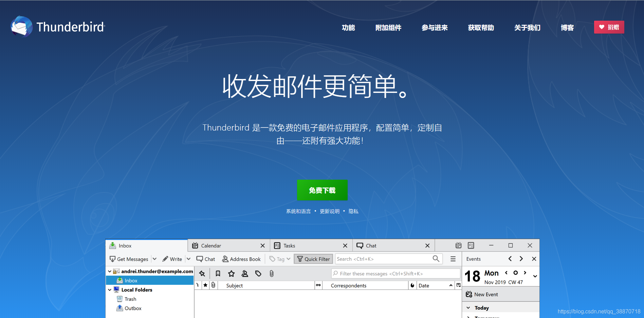
Task: Click the Chat toolbar button
Action: [206, 259]
